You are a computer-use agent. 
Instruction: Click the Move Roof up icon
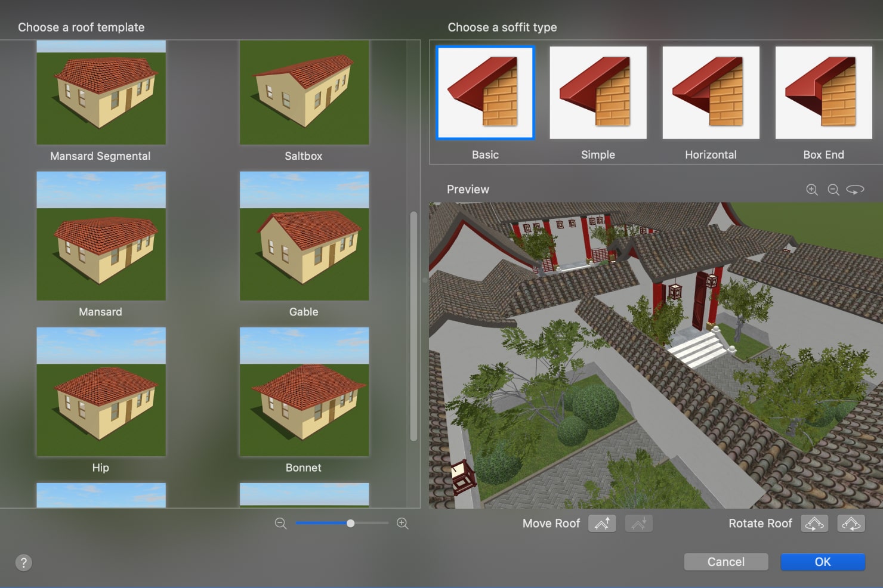602,524
